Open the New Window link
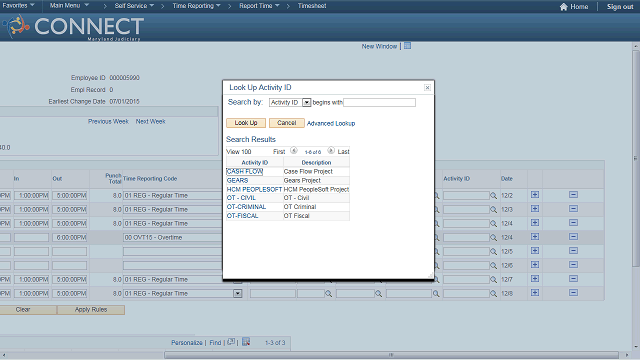This screenshot has width=640, height=360. coord(379,47)
